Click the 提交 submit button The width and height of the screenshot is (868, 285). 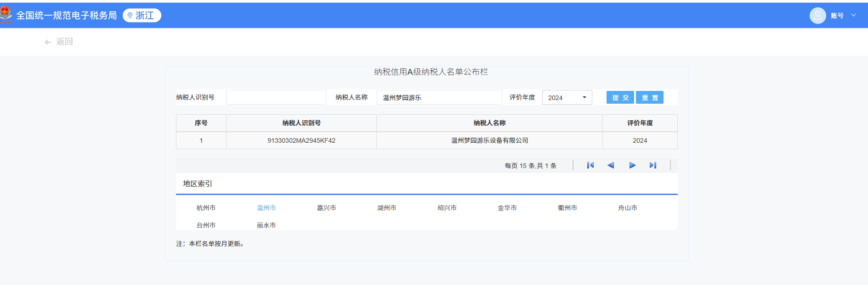[620, 97]
